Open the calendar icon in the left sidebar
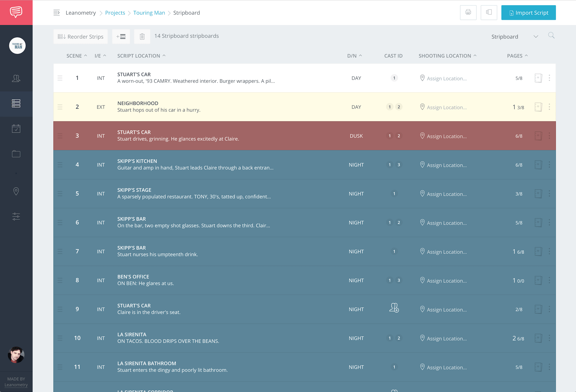 click(16, 129)
